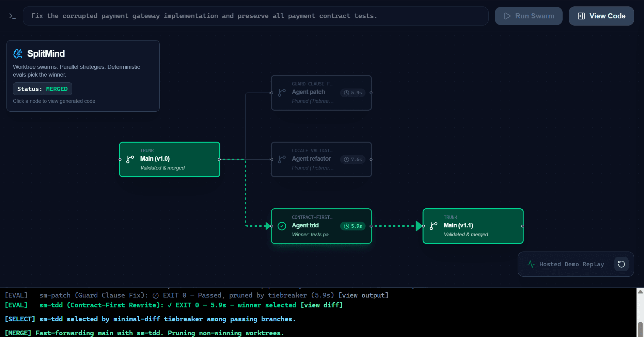Click the SplitMind brain logo icon
The image size is (644, 337).
tap(18, 54)
